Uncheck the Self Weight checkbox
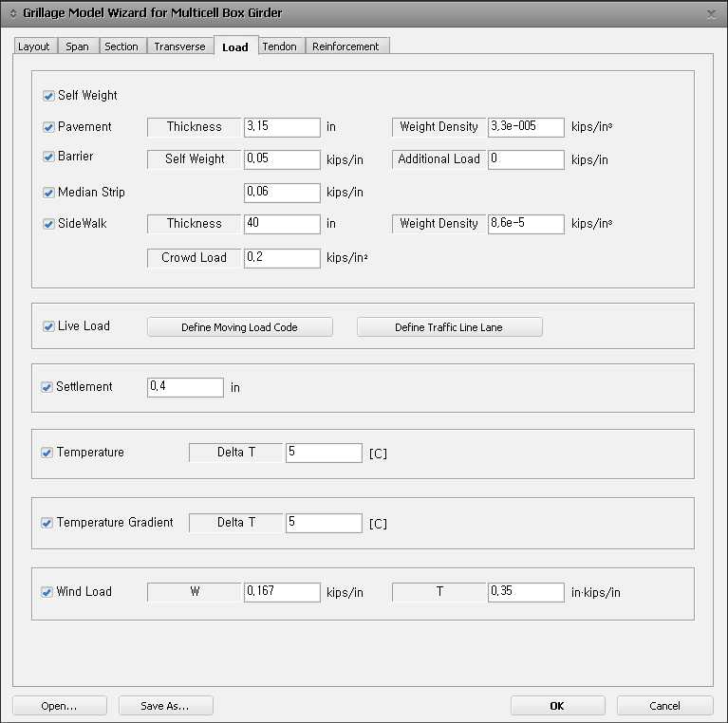Viewport: 728px width, 723px height. 48,96
